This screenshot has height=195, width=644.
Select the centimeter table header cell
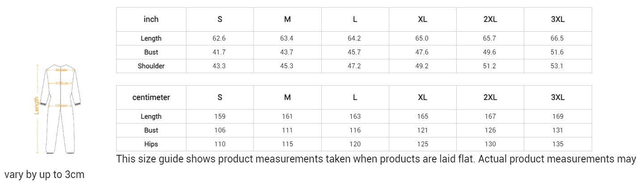pos(151,97)
